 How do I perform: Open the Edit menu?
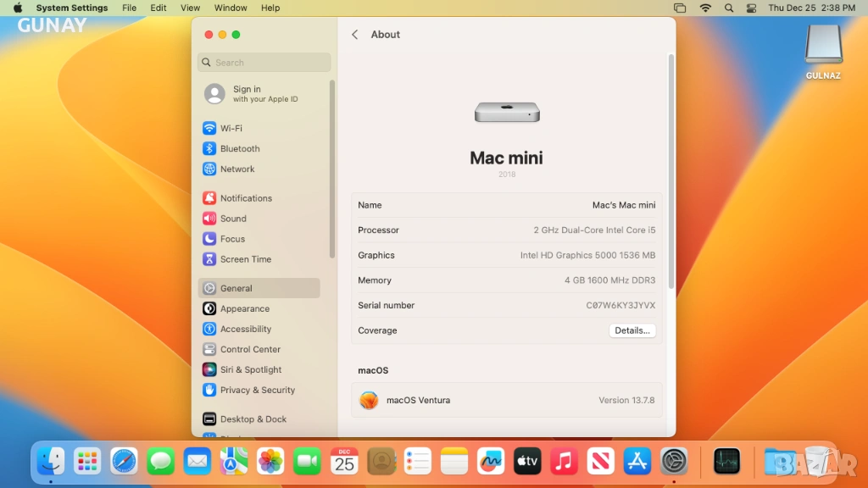[159, 8]
